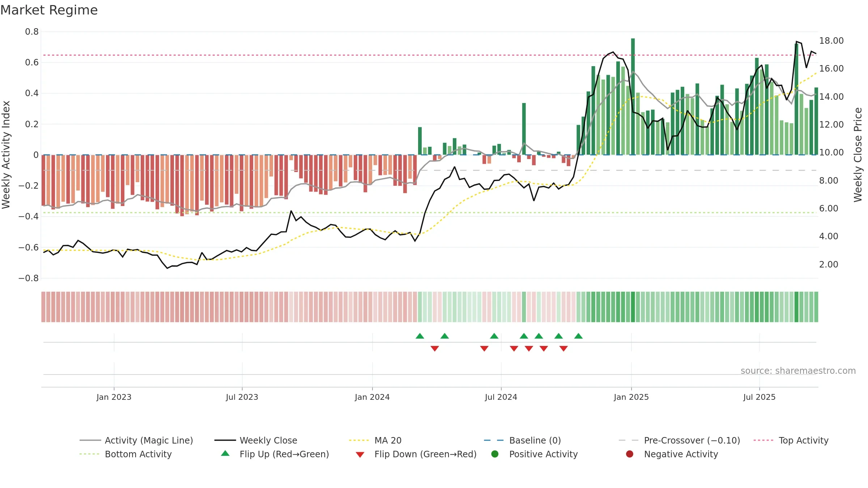
Task: Toggle the Activity (Magic Line) legend entry
Action: click(136, 440)
